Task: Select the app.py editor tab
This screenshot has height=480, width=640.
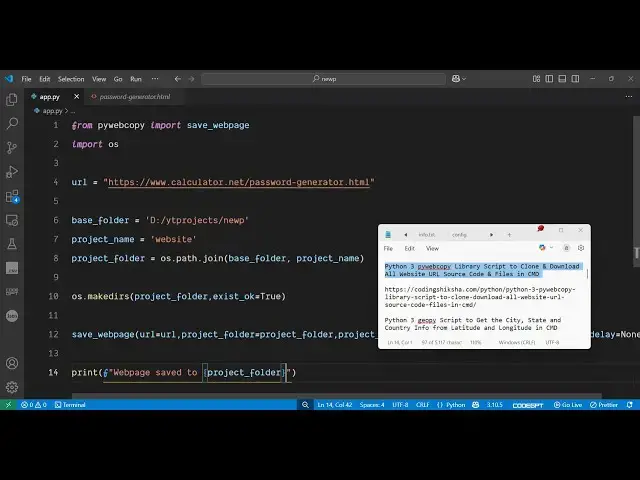Action: click(x=49, y=97)
